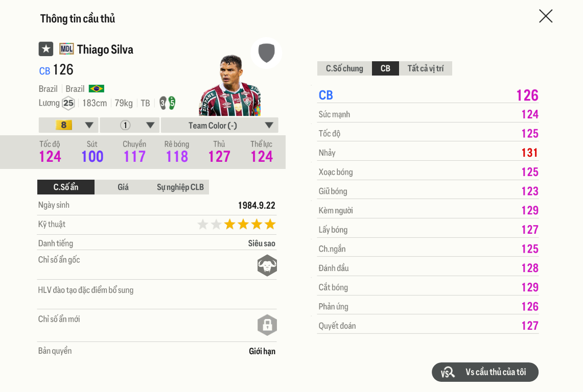The width and height of the screenshot is (583, 392).
Task: Switch to the Tất cả vị trí tab
Action: pyautogui.click(x=426, y=68)
